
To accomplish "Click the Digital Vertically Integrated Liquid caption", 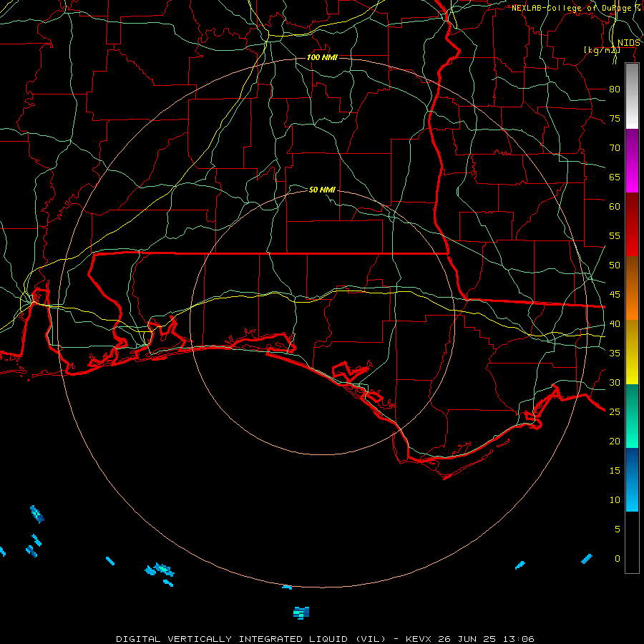I will click(325, 639).
